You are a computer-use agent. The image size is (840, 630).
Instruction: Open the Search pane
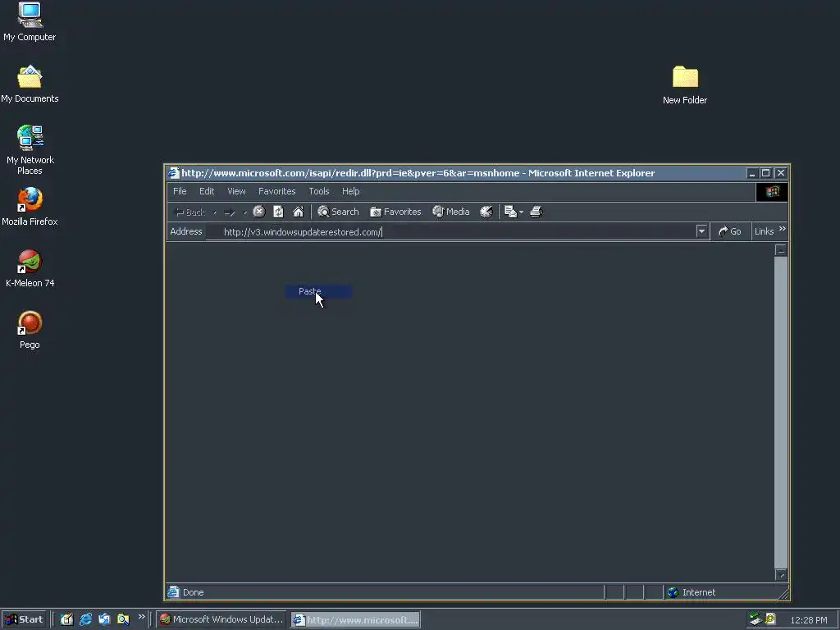(338, 212)
